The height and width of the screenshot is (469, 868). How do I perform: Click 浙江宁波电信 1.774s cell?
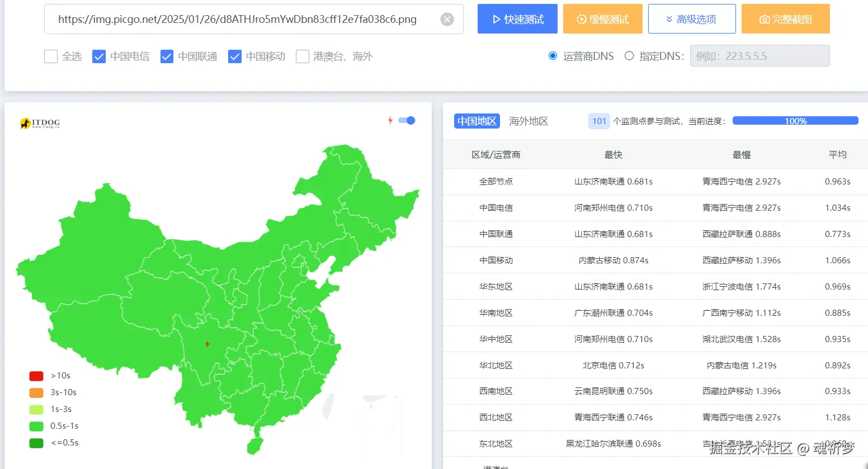[x=742, y=287]
